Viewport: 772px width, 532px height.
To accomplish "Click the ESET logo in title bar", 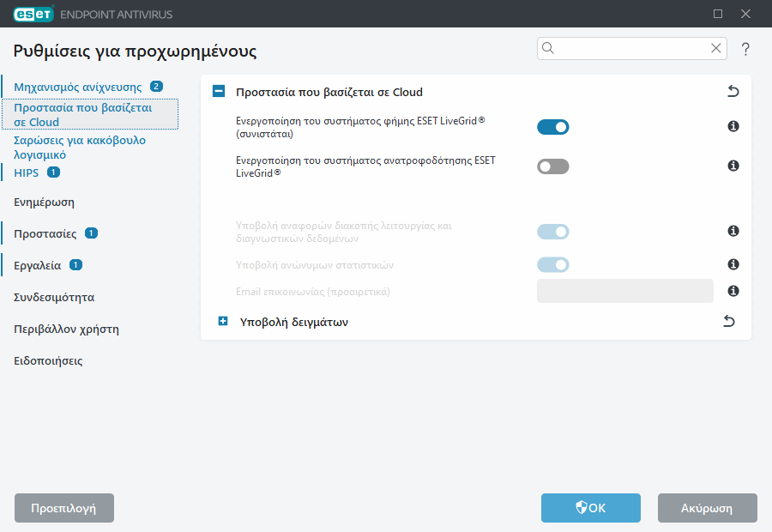I will pos(33,14).
